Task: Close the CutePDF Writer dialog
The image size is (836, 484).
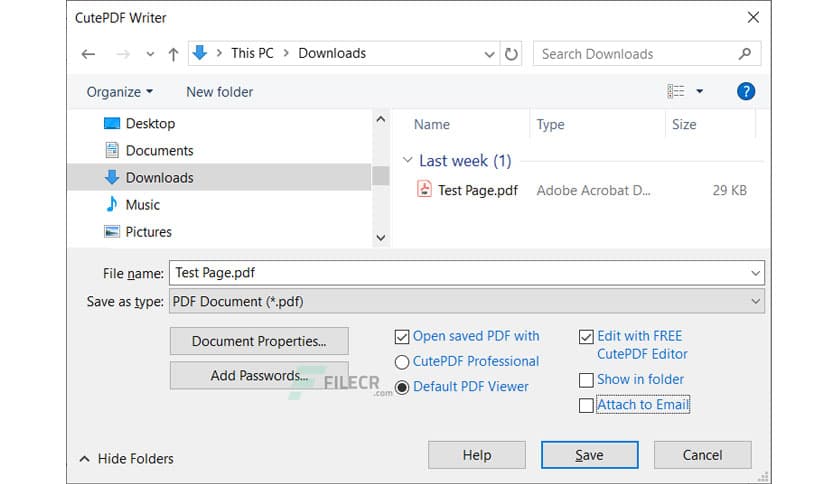Action: tap(753, 18)
